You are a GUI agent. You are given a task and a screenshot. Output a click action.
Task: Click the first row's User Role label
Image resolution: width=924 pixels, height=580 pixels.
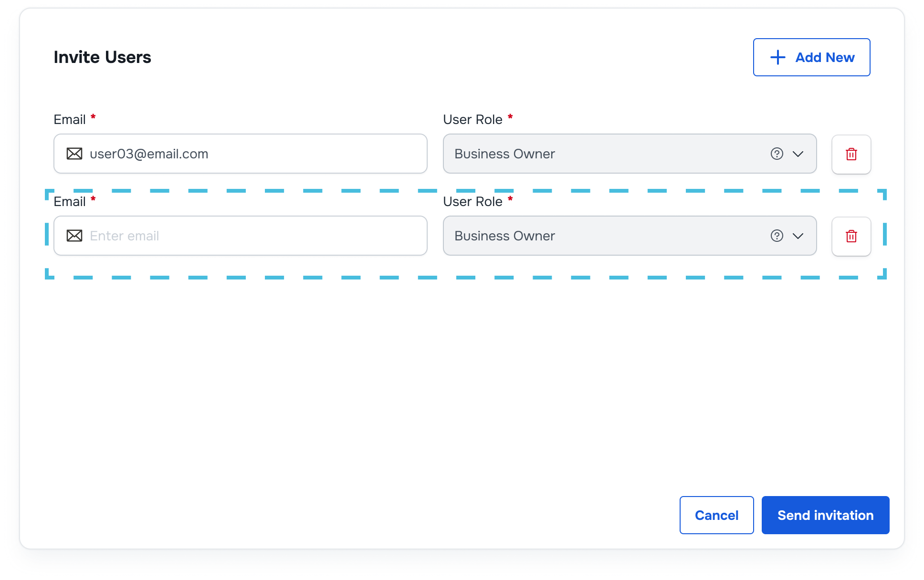(472, 119)
